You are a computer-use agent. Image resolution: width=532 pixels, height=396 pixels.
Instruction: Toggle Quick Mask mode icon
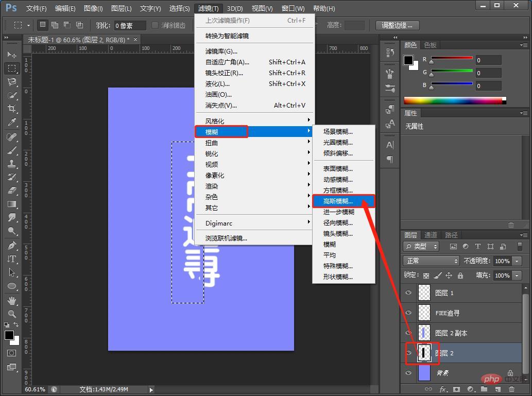[11, 353]
